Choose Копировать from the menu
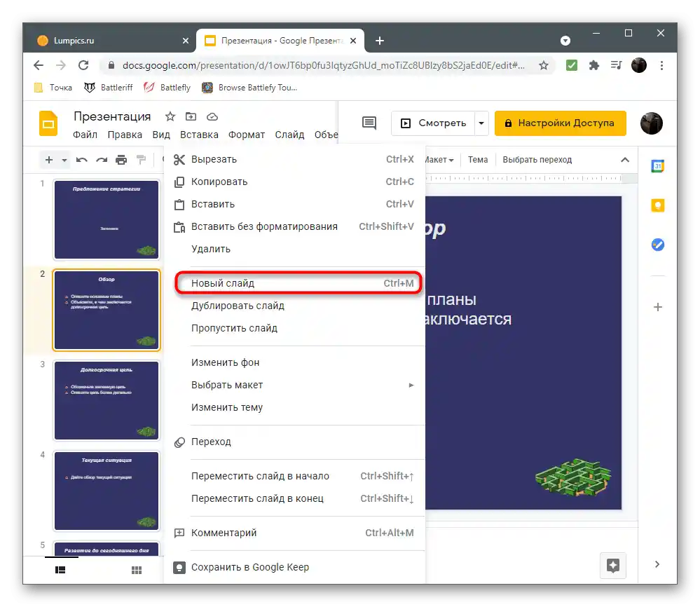 (x=294, y=182)
